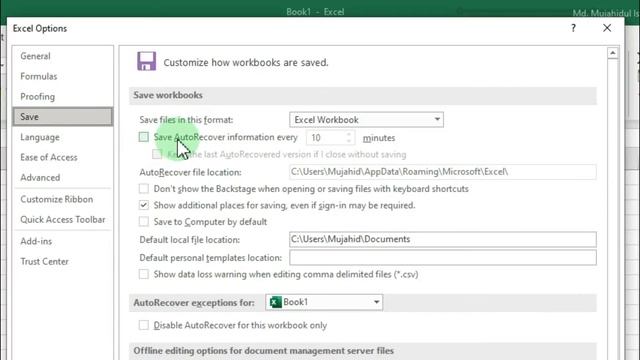
Task: Enable Save to Computer by default
Action: (144, 222)
